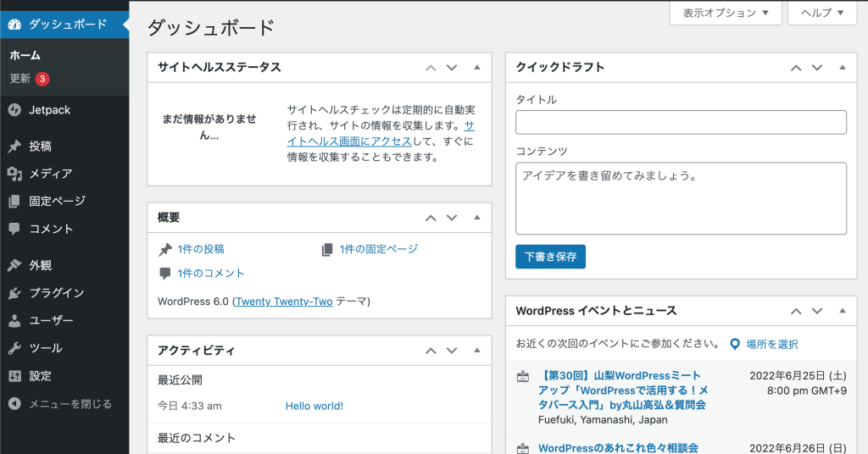This screenshot has height=454, width=868.
Task: Click the collapse arrow icon beside メニューを閉じる
Action: point(15,404)
